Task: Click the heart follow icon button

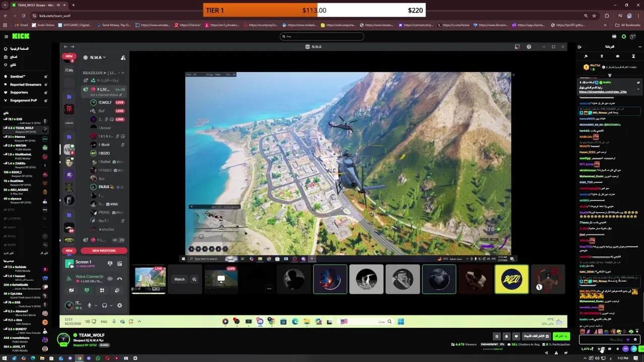Action: pyautogui.click(x=516, y=336)
